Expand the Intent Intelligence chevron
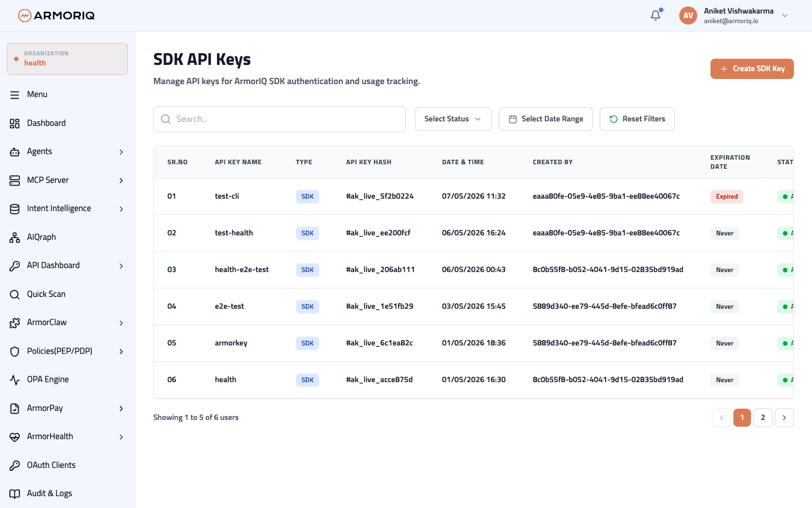Screen dimensions: 812x508 tap(121, 209)
